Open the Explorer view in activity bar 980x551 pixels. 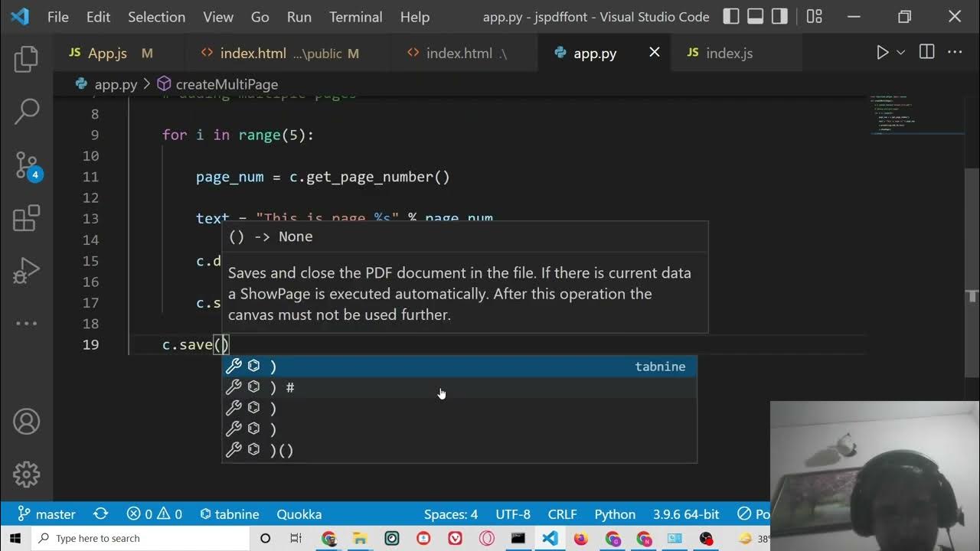point(26,60)
